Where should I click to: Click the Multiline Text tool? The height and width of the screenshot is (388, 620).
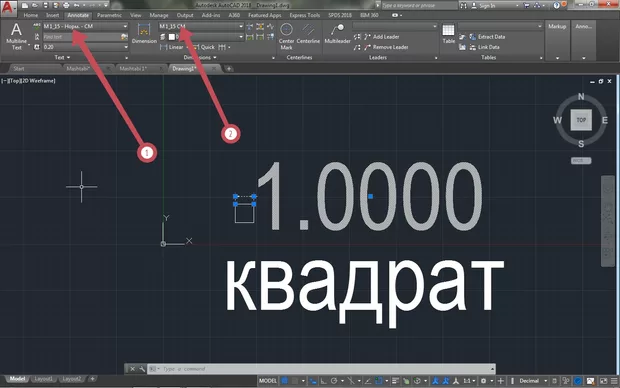16,36
